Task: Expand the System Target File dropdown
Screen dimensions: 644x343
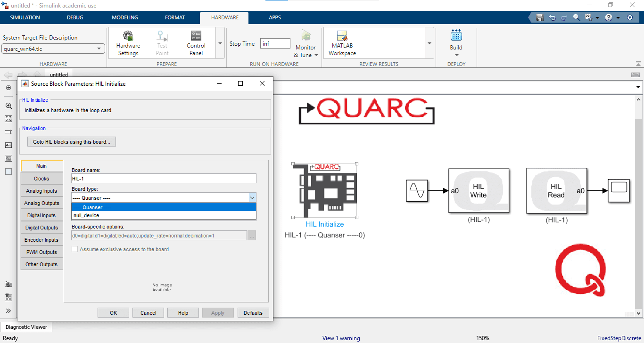Action: [x=99, y=49]
